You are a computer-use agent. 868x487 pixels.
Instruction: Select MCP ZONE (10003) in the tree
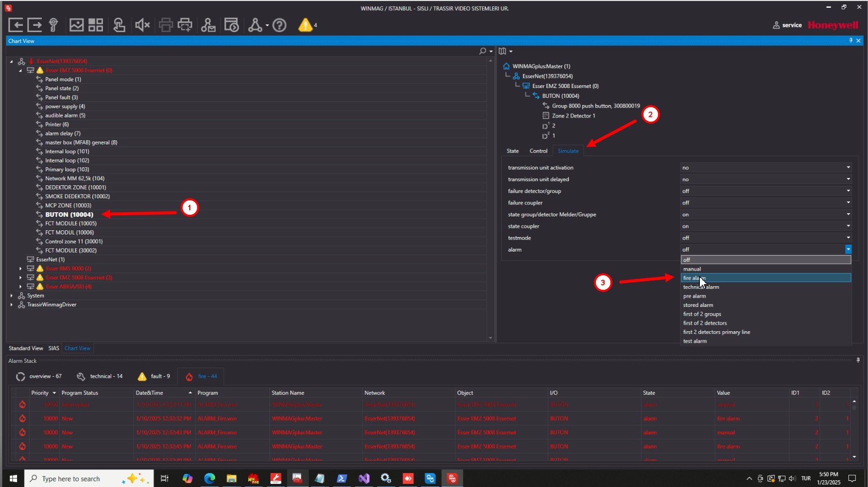(x=68, y=205)
